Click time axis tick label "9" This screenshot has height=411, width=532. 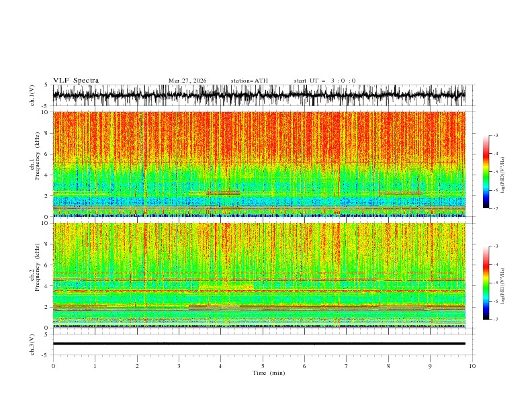click(x=430, y=366)
